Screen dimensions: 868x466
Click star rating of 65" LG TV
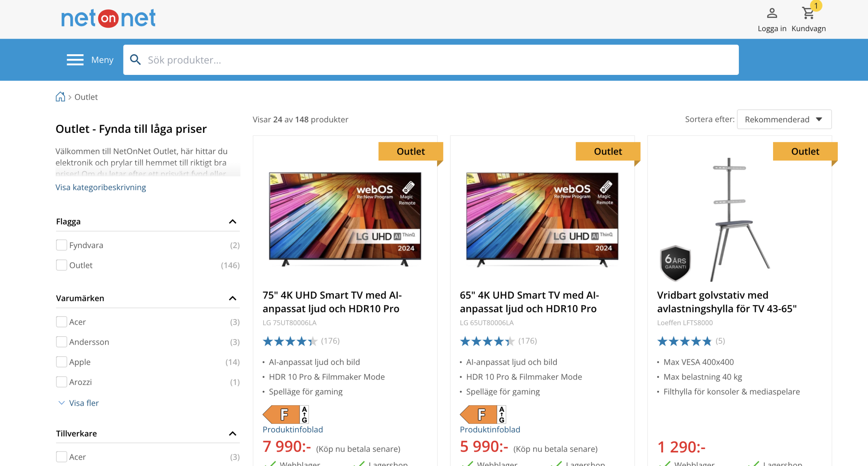(487, 341)
